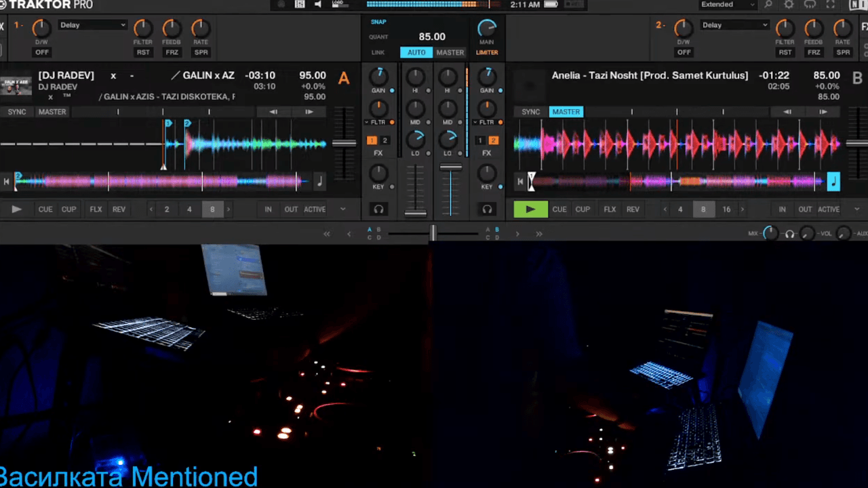Show smaller loop sizes on Deck A
Image resolution: width=868 pixels, height=488 pixels.
pos(151,209)
